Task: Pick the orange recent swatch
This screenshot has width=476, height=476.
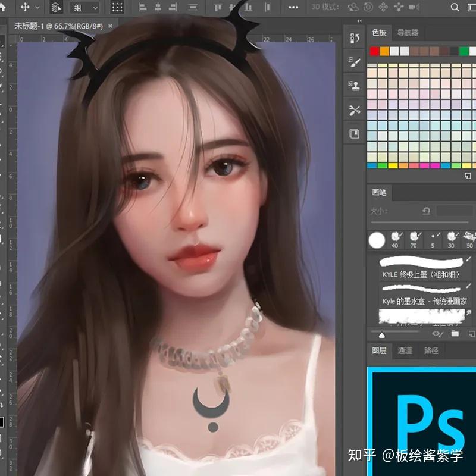Action: pos(384,51)
